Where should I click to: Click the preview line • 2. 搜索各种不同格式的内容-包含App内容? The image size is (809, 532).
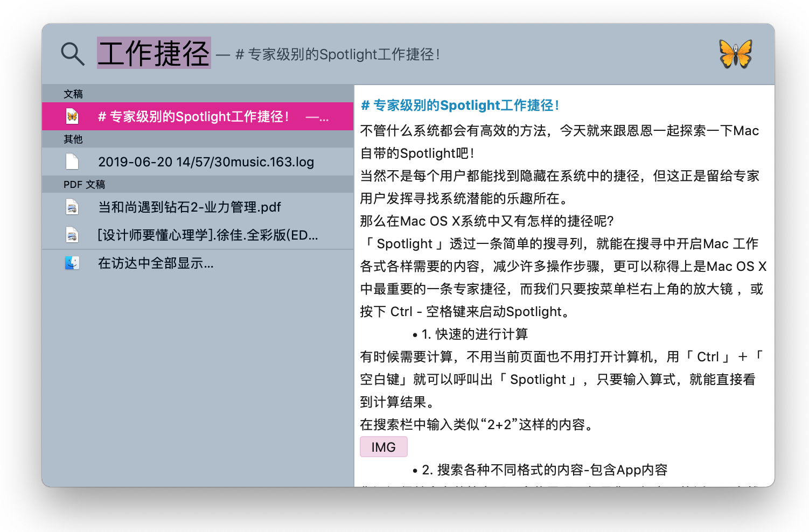point(540,470)
